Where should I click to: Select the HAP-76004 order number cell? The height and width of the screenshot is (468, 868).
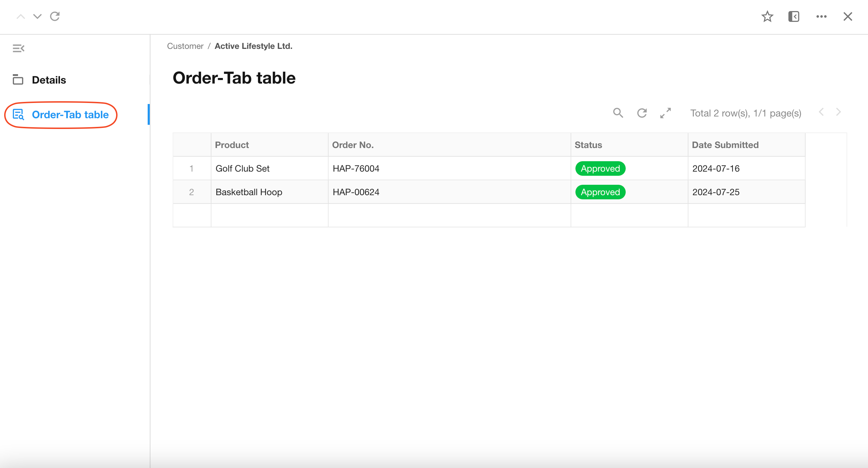356,168
